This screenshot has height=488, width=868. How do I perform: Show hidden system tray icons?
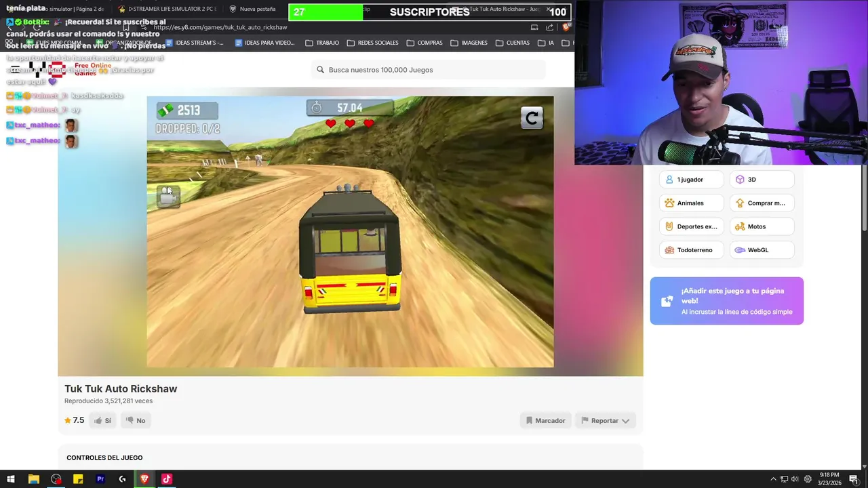[773, 479]
